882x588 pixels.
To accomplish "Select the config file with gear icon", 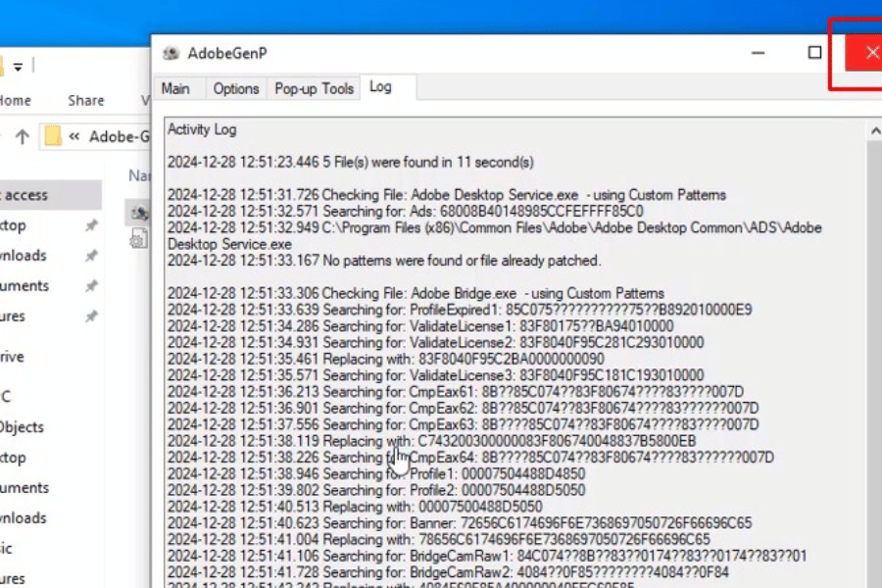I will (x=139, y=239).
